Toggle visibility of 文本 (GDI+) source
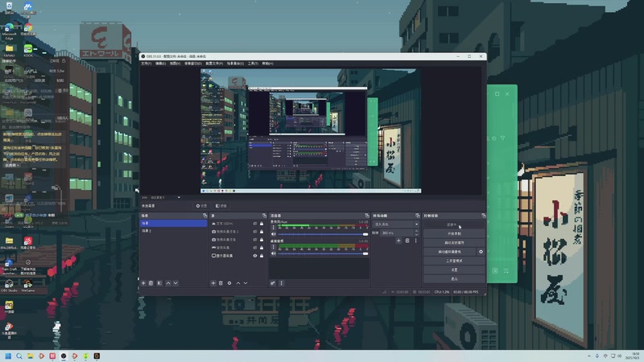Screen dimensions: 644x362 (255, 224)
